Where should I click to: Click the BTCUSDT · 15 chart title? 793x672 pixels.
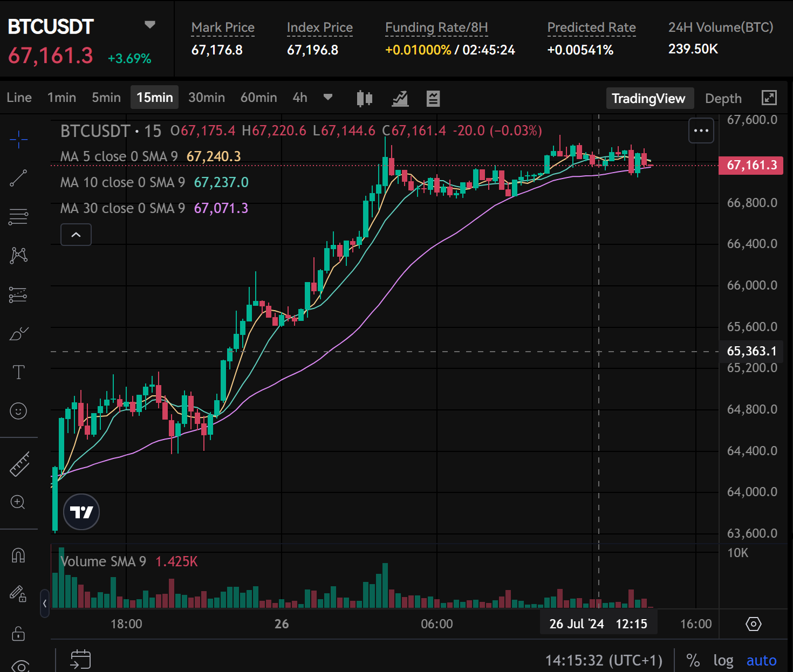(x=111, y=131)
